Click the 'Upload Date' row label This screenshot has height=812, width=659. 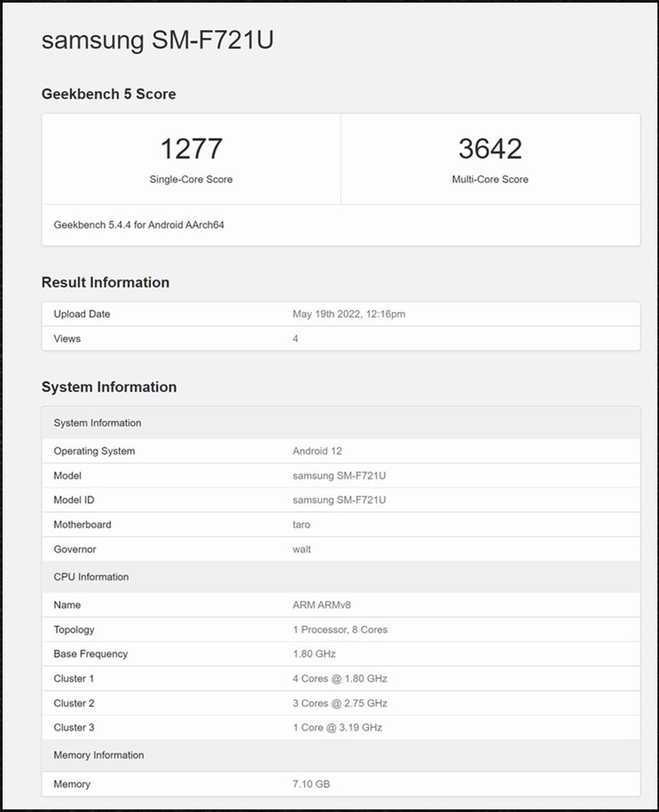click(82, 314)
